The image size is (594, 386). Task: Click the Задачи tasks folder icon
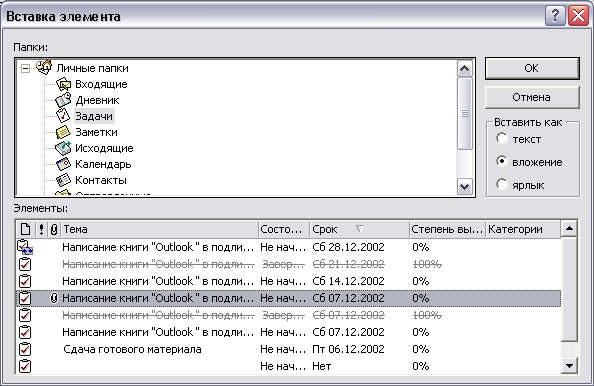point(63,116)
